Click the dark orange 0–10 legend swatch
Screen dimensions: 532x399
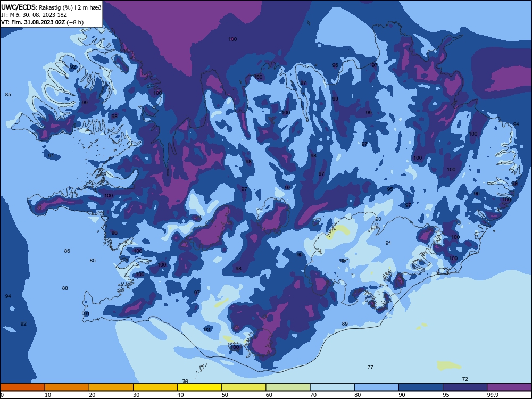22,387
